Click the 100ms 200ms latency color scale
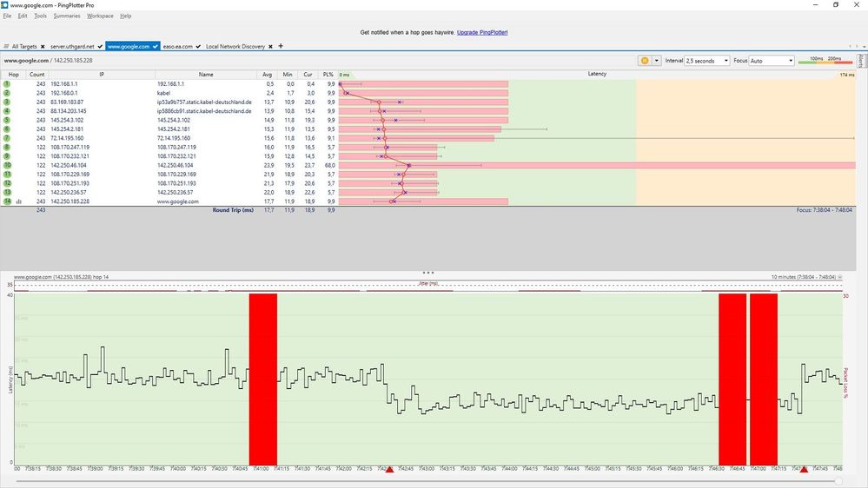The height and width of the screenshot is (488, 868). [x=825, y=60]
